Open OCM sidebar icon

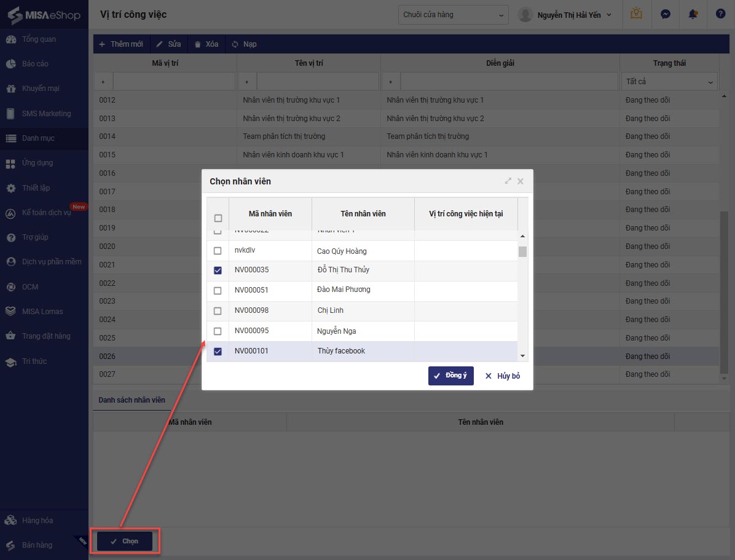[x=11, y=287]
